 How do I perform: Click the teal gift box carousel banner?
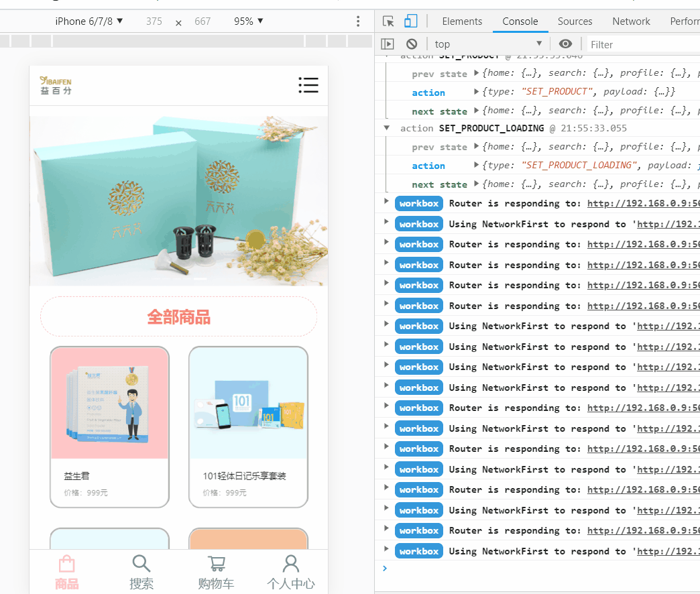point(178,200)
